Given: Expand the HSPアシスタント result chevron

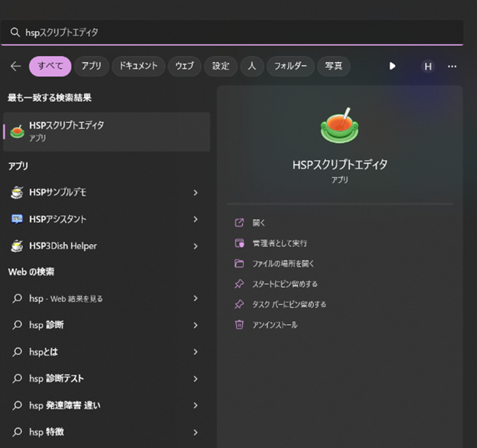Looking at the screenshot, I should 195,219.
